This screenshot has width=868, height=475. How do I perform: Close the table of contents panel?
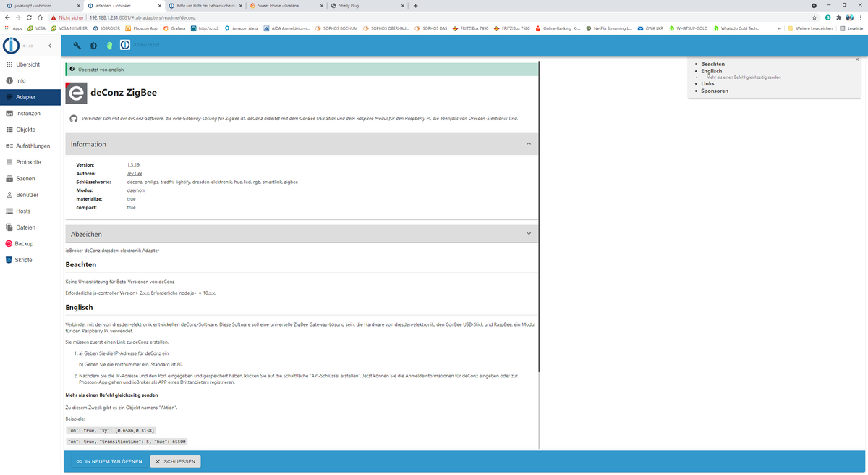pyautogui.click(x=857, y=59)
